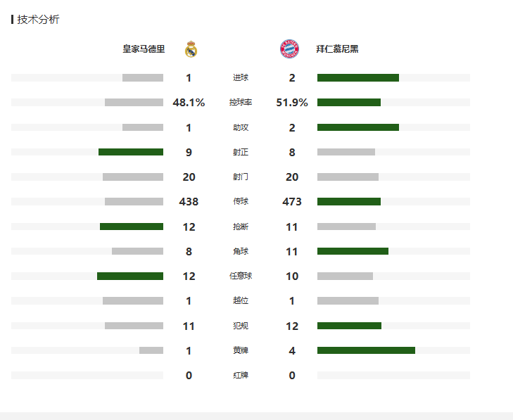This screenshot has height=420, width=513.
Task: Click Real Madrid's 438 passes value
Action: point(189,202)
